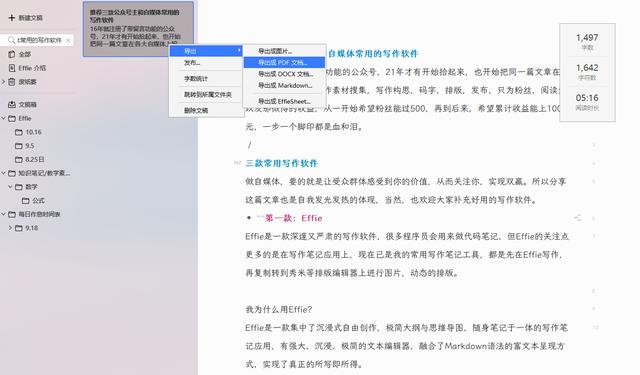The height and width of the screenshot is (375, 640).
Task: Click the line 我为什么用Effie?
Action: tap(278, 309)
